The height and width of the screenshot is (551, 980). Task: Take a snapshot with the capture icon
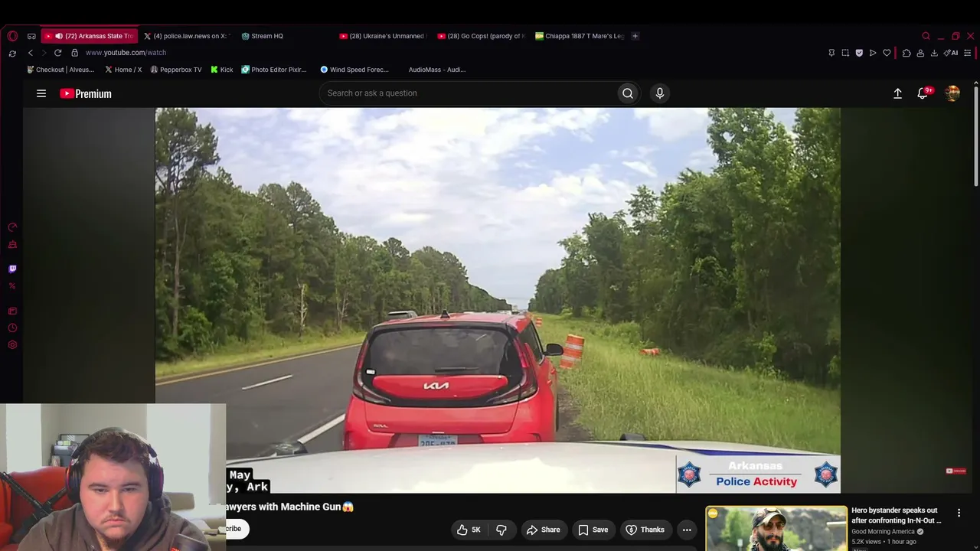[x=845, y=53]
